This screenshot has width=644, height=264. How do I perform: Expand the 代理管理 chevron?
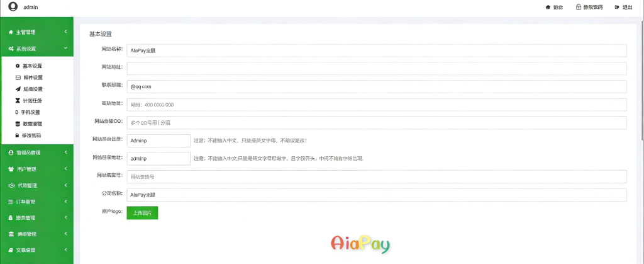click(x=65, y=185)
